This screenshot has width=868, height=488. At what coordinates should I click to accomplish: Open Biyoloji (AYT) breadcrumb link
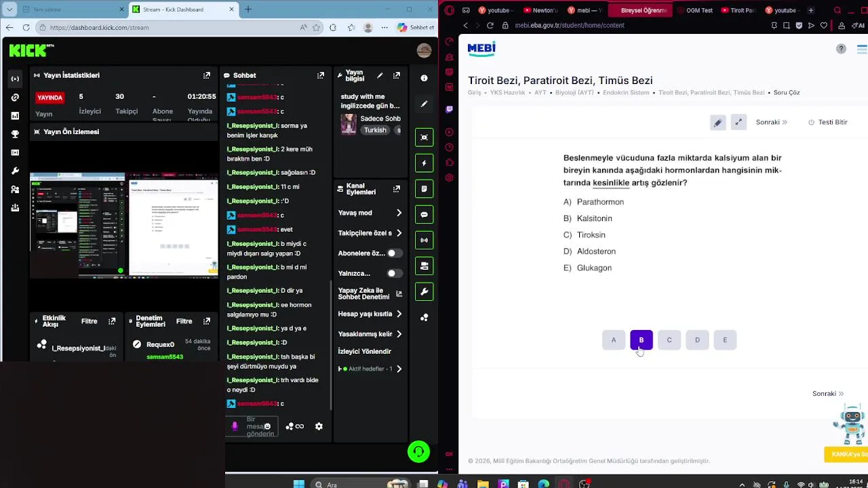(574, 93)
